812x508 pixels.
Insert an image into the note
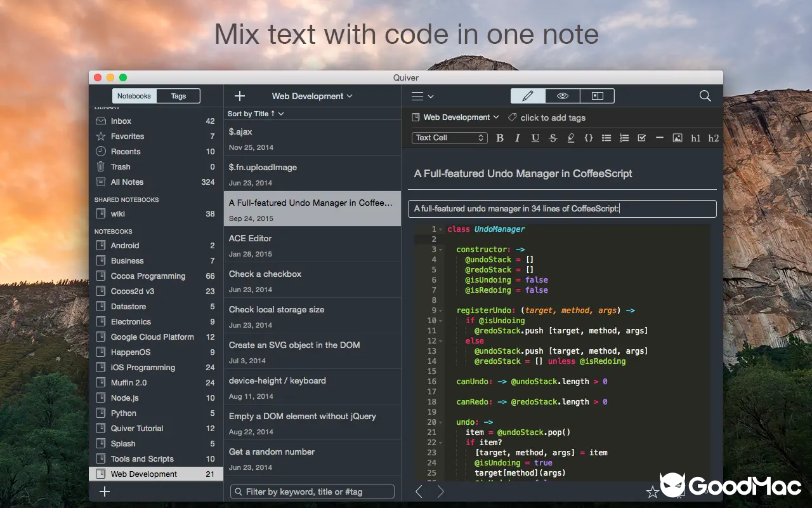click(x=678, y=138)
